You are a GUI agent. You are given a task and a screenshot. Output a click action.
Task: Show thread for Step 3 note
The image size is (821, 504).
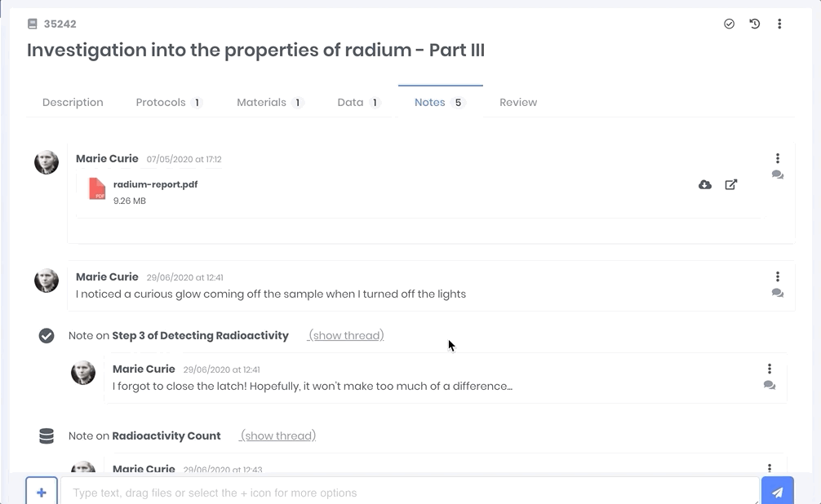tap(347, 336)
